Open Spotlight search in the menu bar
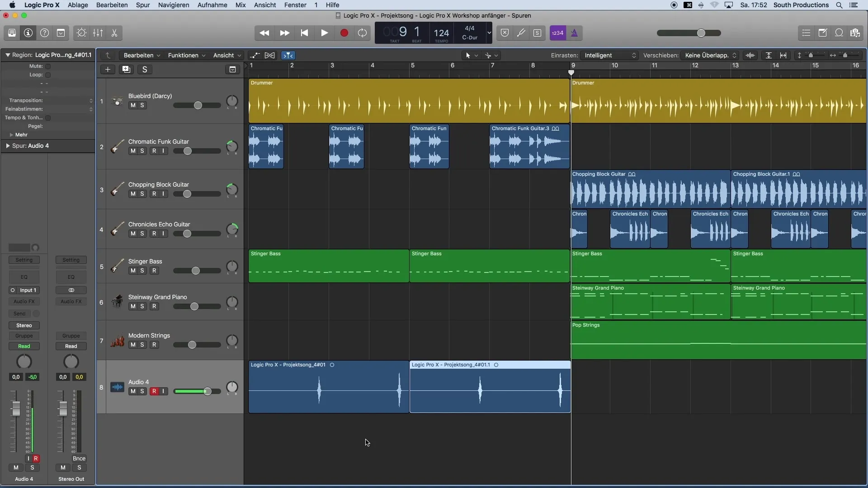The width and height of the screenshot is (868, 488). click(839, 5)
